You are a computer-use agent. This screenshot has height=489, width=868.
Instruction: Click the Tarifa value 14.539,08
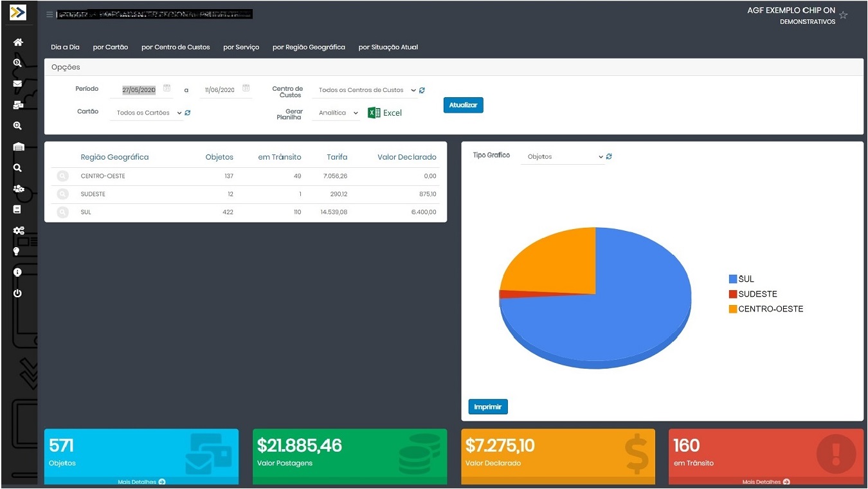pos(334,212)
